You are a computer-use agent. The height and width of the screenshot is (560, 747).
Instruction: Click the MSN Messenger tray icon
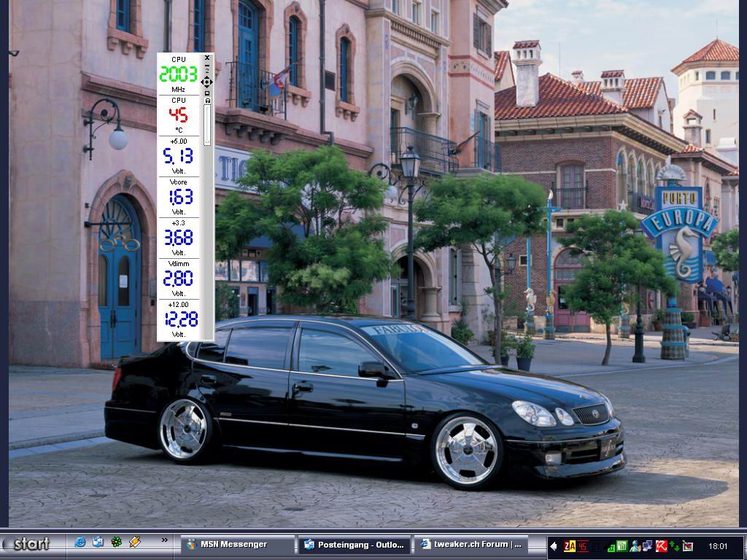click(x=635, y=545)
